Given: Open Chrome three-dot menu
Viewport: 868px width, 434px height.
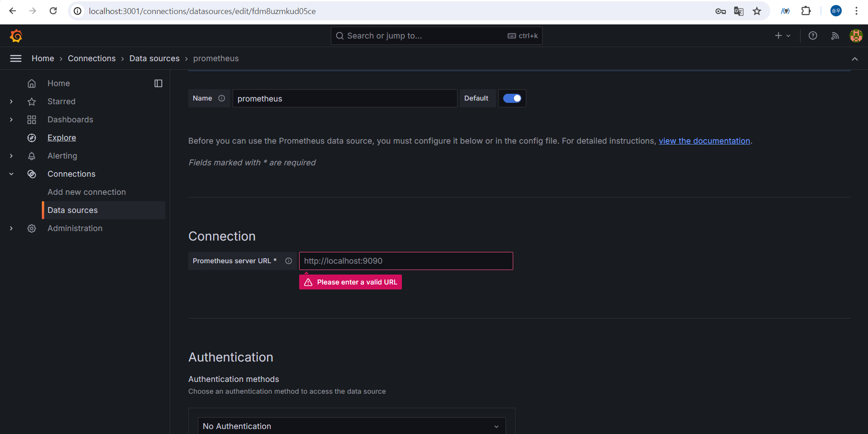Looking at the screenshot, I should tap(856, 11).
